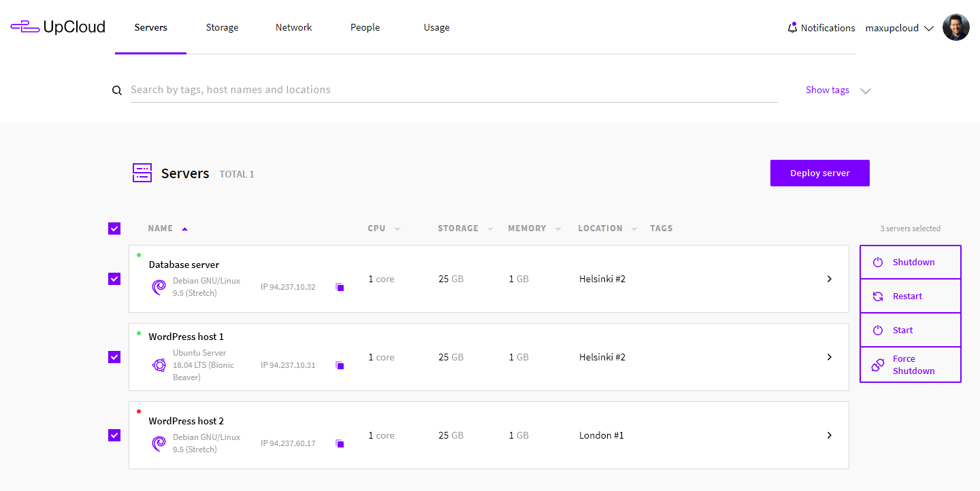Image resolution: width=980 pixels, height=491 pixels.
Task: Click the Deploy server button
Action: pos(819,173)
